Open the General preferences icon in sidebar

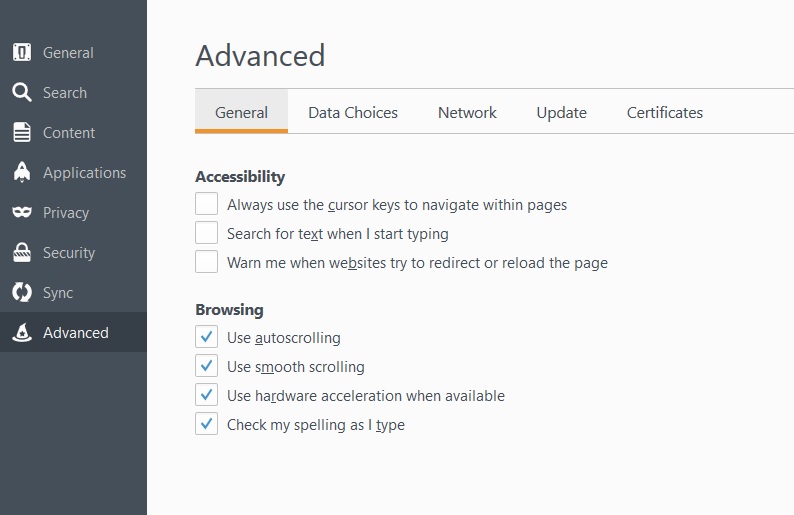[22, 52]
